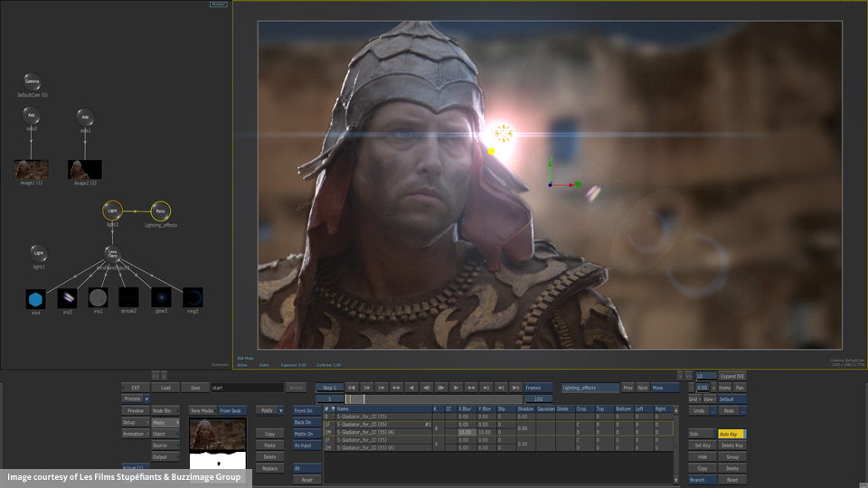Toggle the Branch button
Screen dimensions: 868x488
[702, 480]
